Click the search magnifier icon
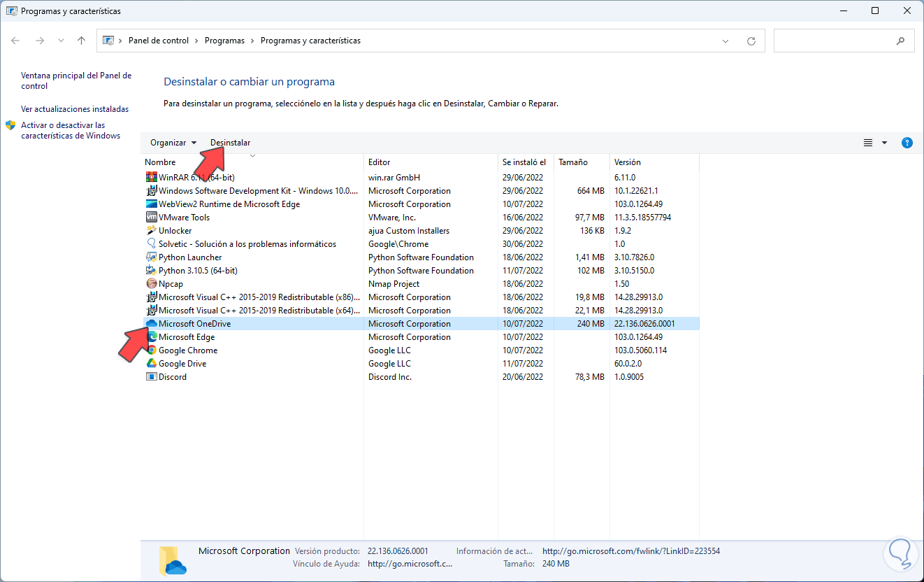Viewport: 924px width, 582px height. 900,41
